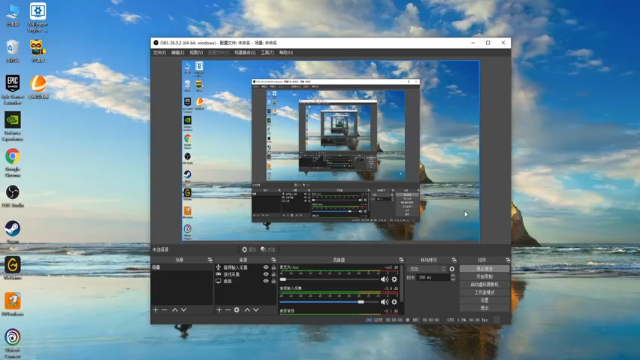This screenshot has height=360, width=640.
Task: Remove the selected scene with the minus button
Action: pos(164,310)
